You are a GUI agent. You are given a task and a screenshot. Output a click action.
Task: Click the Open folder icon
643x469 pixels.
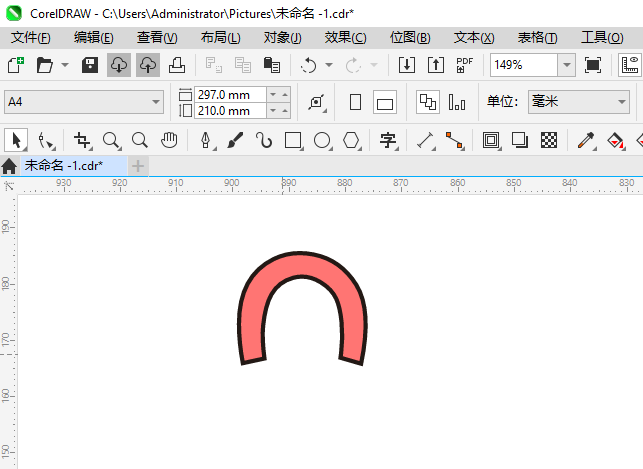coord(45,65)
